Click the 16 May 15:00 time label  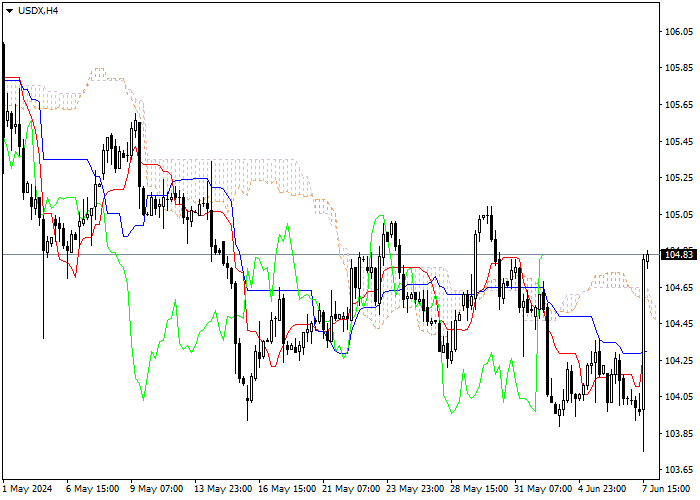[287, 489]
